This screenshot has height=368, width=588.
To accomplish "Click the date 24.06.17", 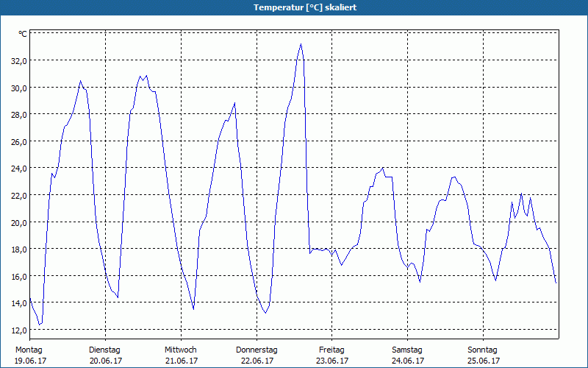I will point(408,361).
